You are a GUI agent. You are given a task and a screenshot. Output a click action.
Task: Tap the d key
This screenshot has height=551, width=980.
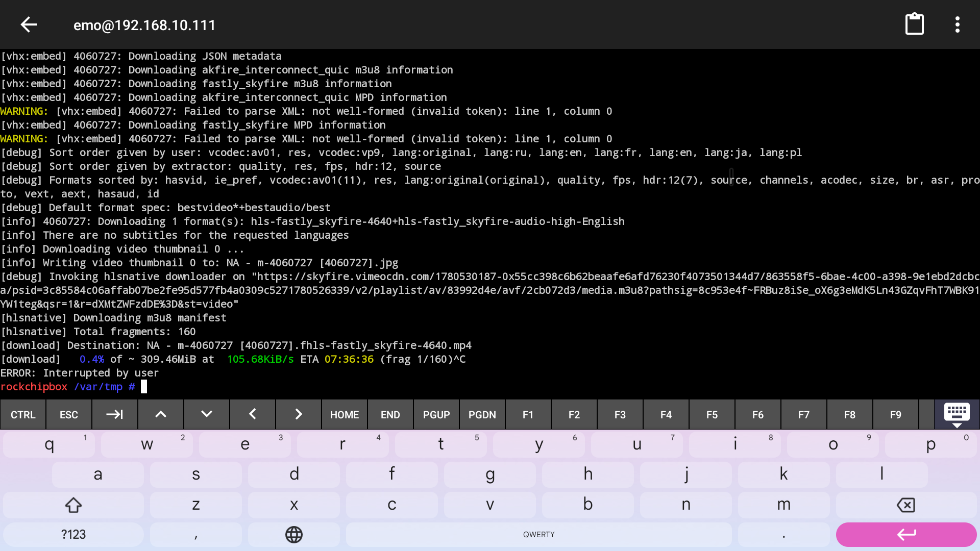294,474
